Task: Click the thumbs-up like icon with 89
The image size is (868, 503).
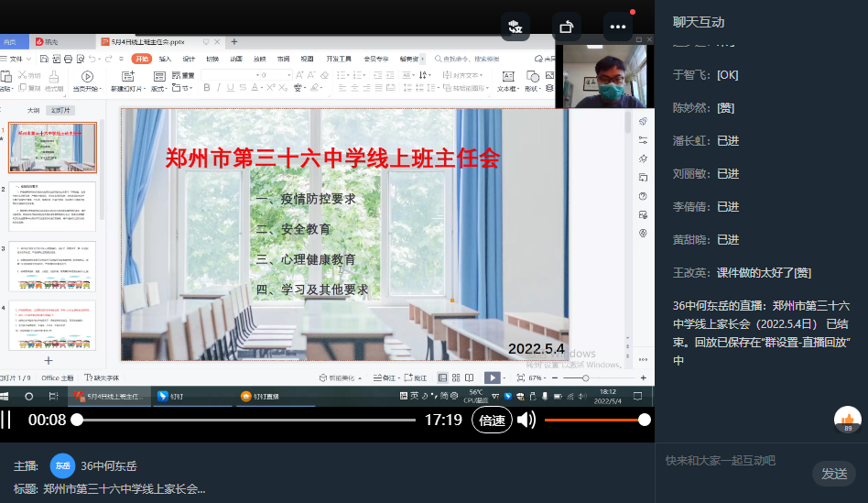Action: click(848, 419)
